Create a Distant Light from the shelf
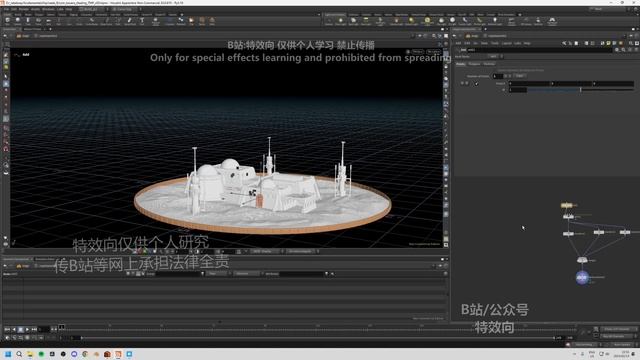Screen dimensions: 640x360 point(411,20)
